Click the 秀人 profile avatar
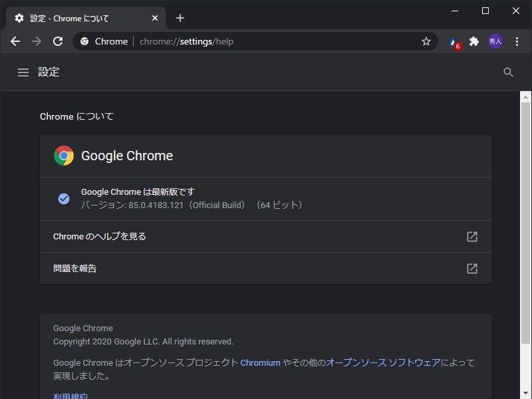The width and height of the screenshot is (532, 399). [496, 41]
